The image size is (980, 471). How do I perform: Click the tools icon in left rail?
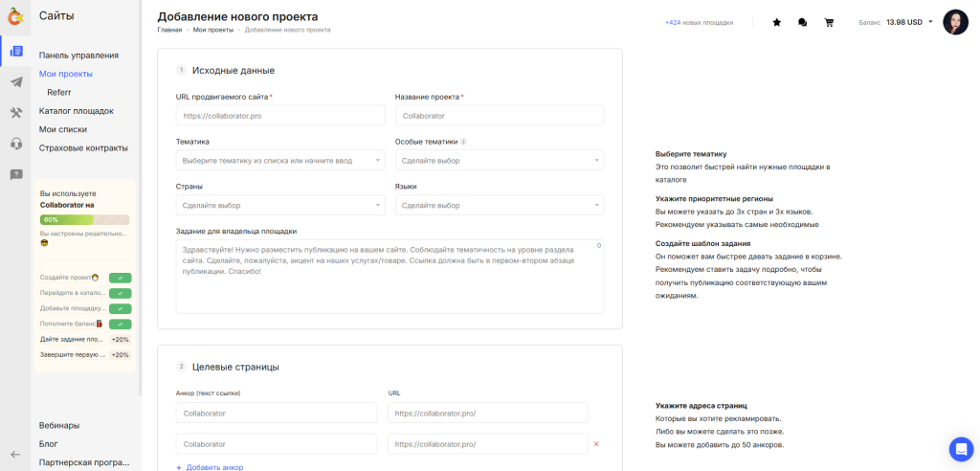tap(16, 113)
